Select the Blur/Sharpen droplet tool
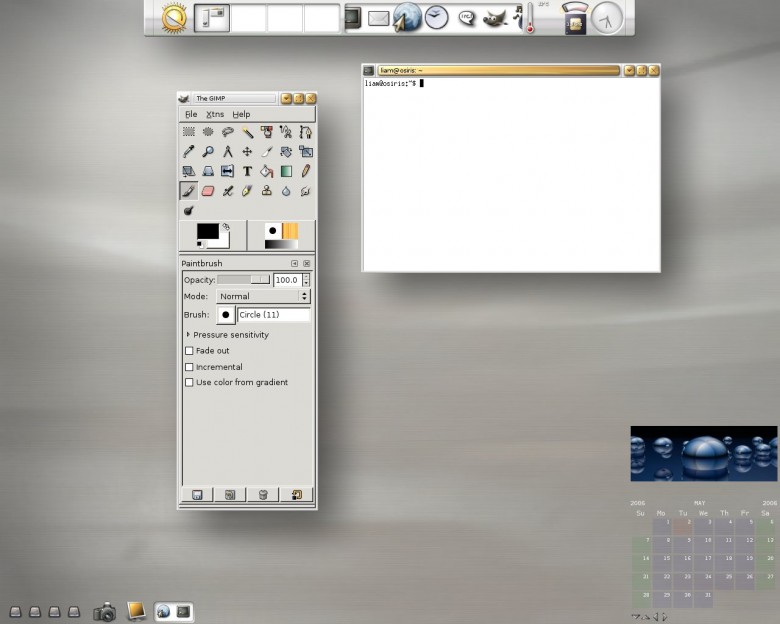This screenshot has width=780, height=624. point(286,191)
